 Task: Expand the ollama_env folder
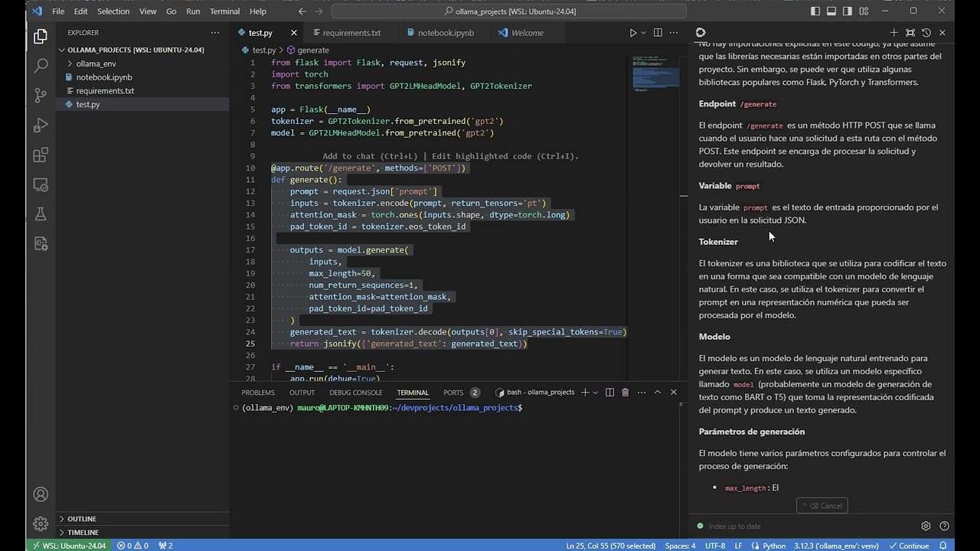96,64
